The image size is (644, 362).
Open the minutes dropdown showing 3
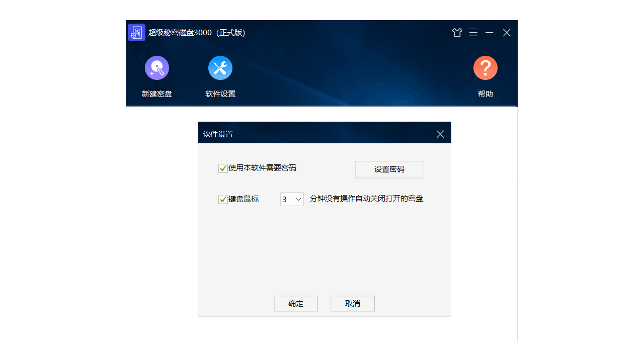pyautogui.click(x=292, y=199)
